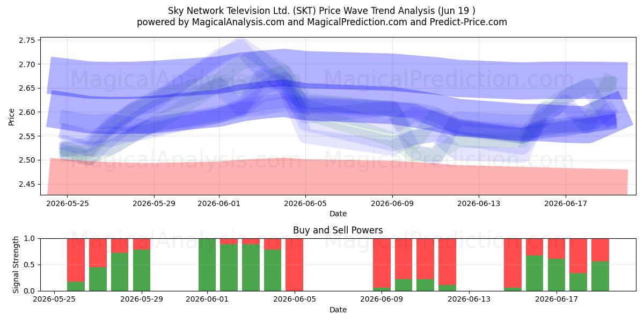Select 2026-05-25 tick under price chart
This screenshot has width=644, height=322.
[x=67, y=203]
